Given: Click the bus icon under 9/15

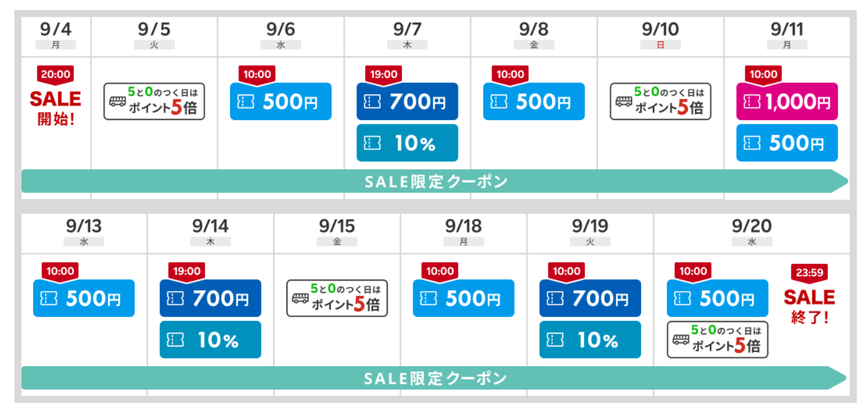Looking at the screenshot, I should [300, 298].
